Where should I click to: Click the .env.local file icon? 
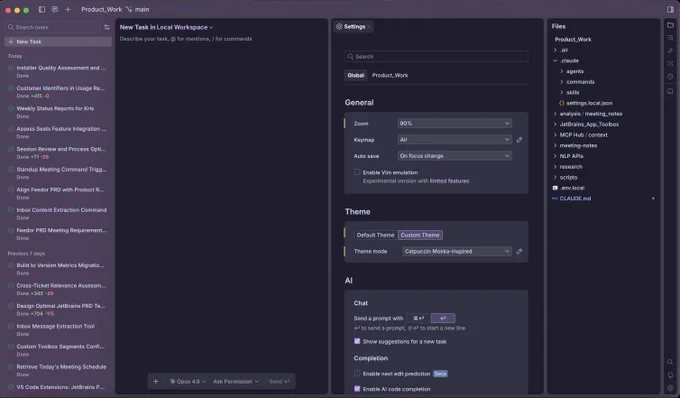point(555,188)
